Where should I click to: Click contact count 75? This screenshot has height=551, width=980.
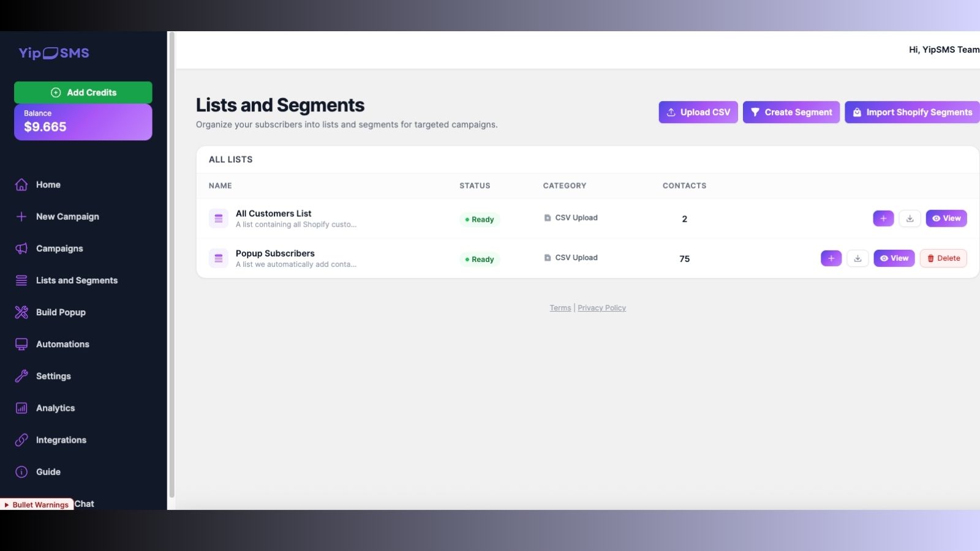[x=685, y=259]
